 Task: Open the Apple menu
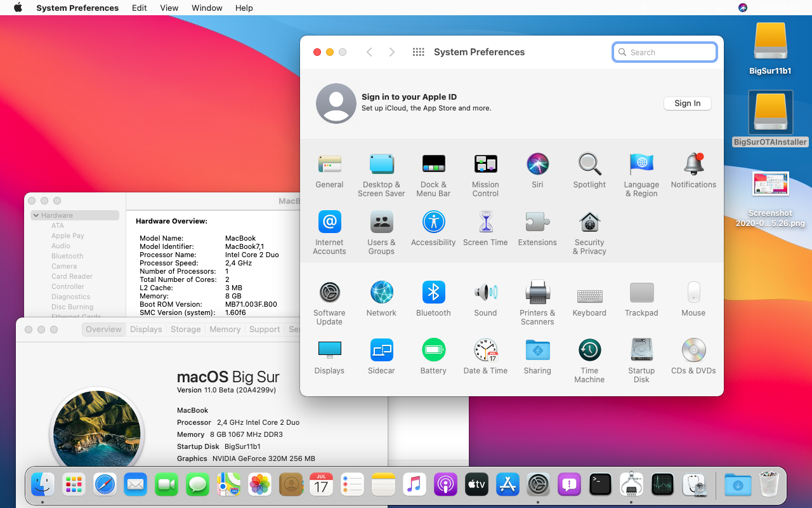18,8
